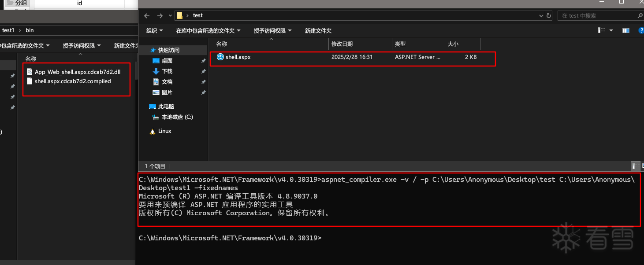
Task: Select the shell.aspx file icon
Action: (x=220, y=57)
